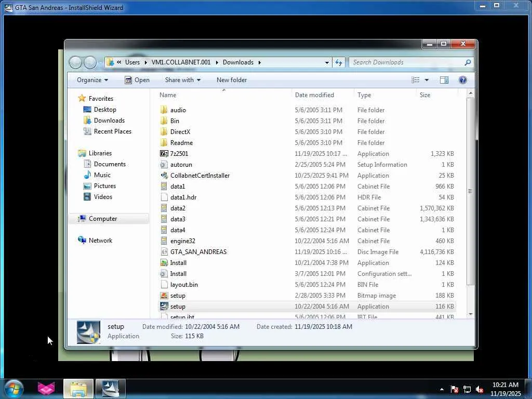
Task: Select Computer in navigation pane
Action: 109,219
